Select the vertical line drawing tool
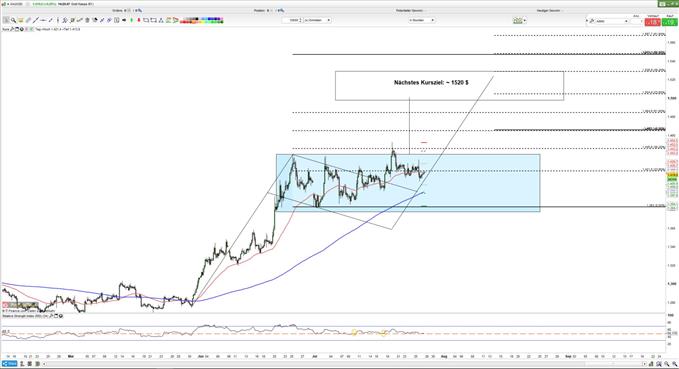Screen dimensions: 679x369 58,20
